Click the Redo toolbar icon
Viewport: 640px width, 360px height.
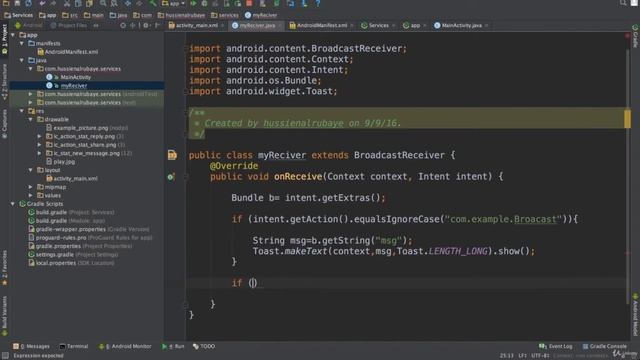(53, 3)
